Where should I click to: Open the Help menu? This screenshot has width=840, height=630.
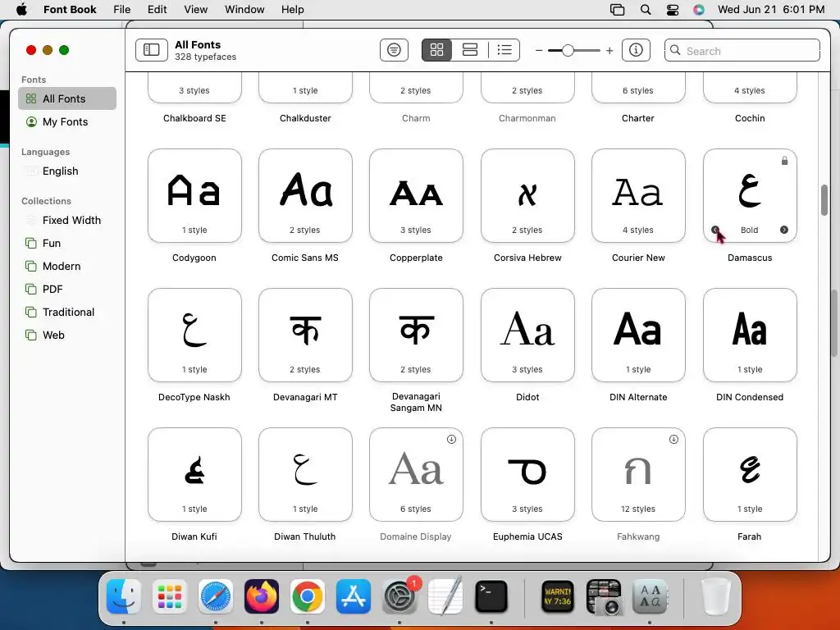[293, 10]
